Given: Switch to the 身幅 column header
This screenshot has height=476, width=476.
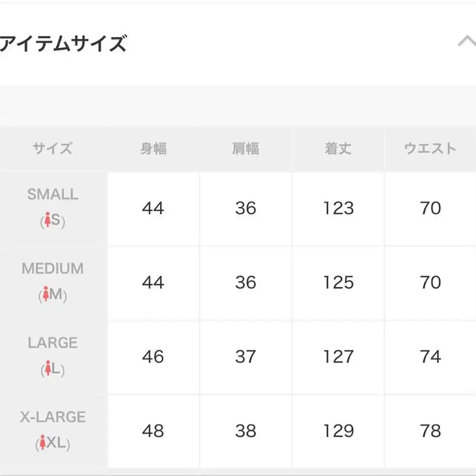Looking at the screenshot, I should click(153, 149).
